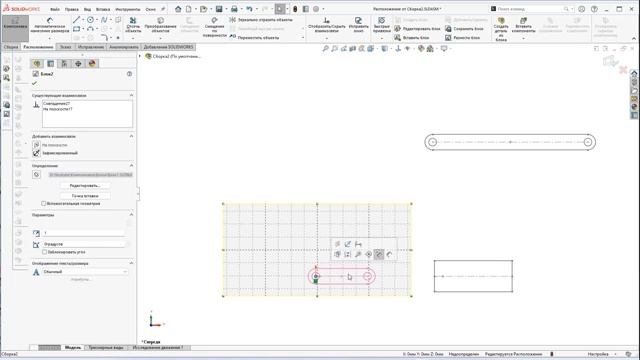Click the Explode block (Разнести блок) button
The width and height of the screenshot is (640, 360).
(x=462, y=38)
